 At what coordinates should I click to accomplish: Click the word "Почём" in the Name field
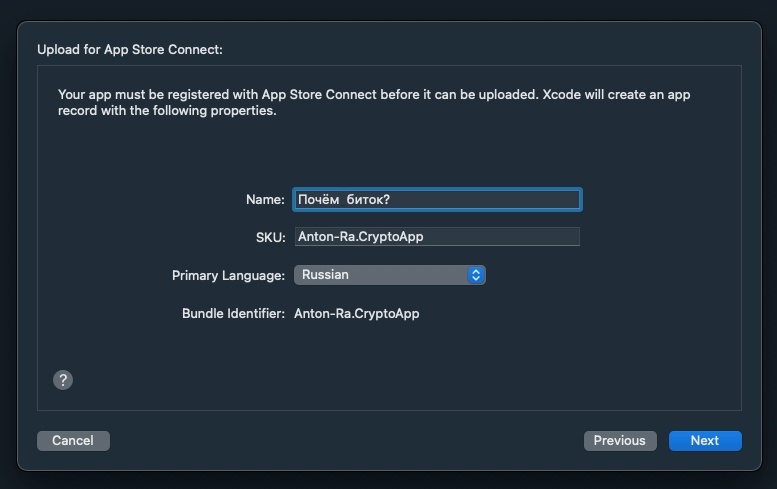point(318,200)
